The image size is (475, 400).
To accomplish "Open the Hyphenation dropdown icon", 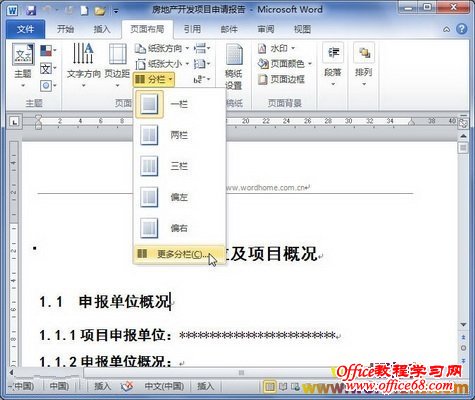I will [x=202, y=79].
